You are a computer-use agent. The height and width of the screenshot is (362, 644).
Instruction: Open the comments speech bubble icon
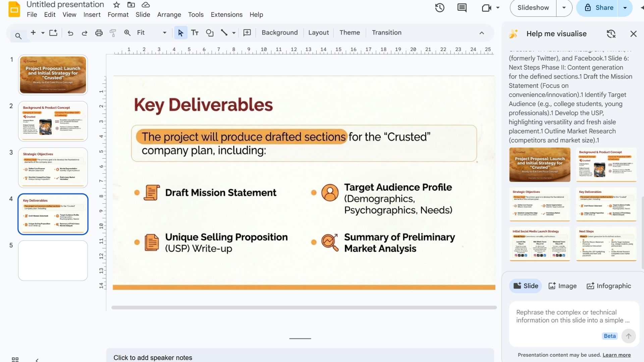462,8
